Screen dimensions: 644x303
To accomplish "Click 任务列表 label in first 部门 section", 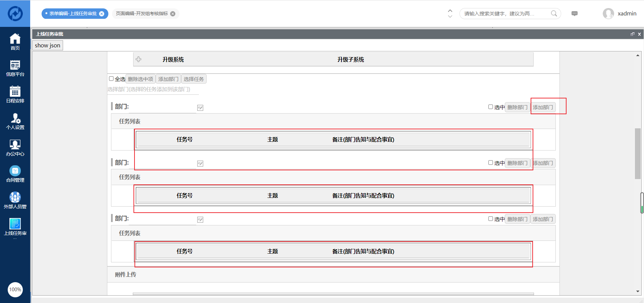I will 129,121.
